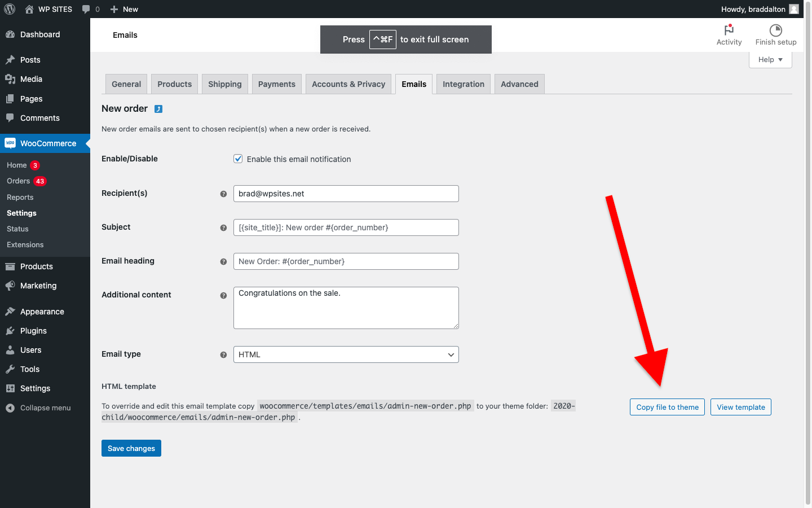Open the Activity flag icon
This screenshot has width=812, height=508.
coord(729,30)
